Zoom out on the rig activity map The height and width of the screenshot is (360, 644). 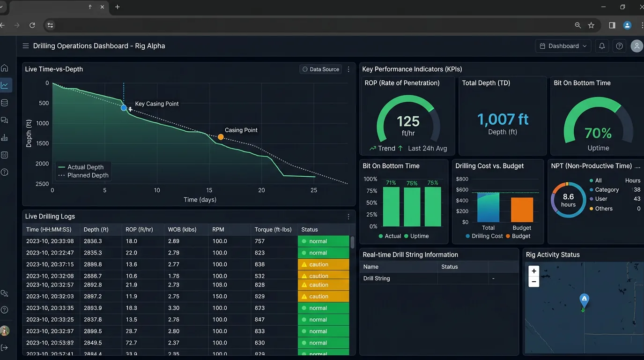[x=534, y=281]
